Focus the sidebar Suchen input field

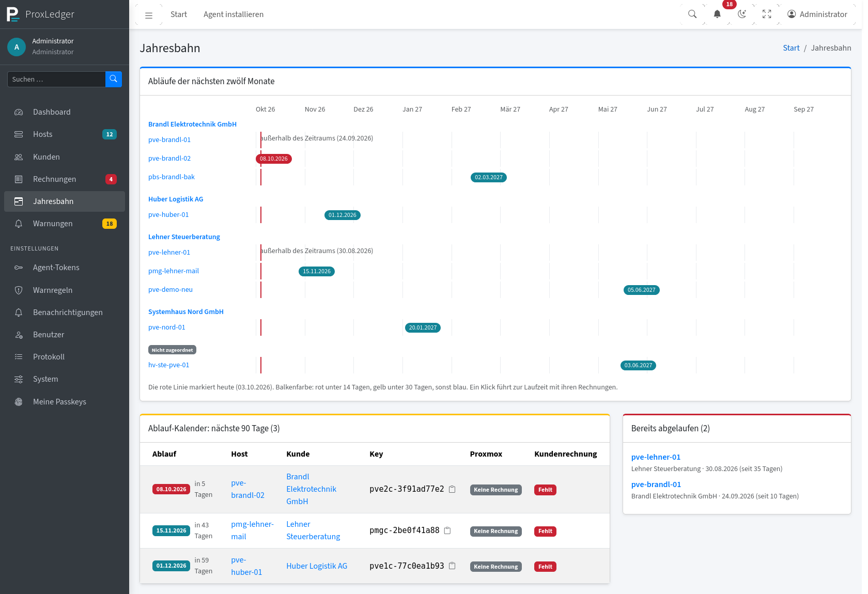(x=56, y=79)
